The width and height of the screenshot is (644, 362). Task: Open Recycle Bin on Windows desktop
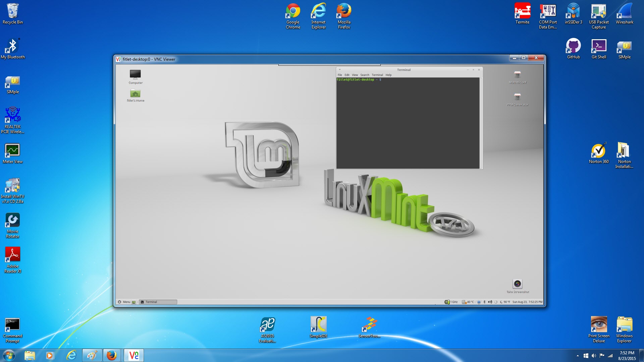coord(13,14)
